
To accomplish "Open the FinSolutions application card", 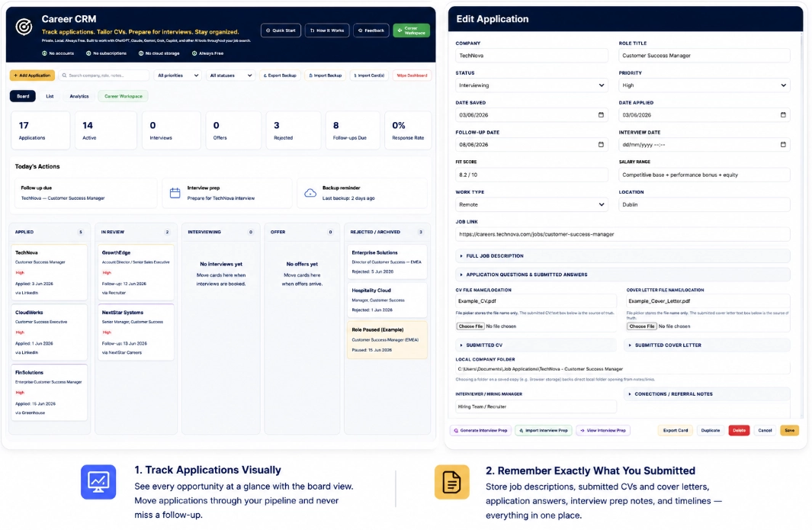I will pyautogui.click(x=50, y=392).
